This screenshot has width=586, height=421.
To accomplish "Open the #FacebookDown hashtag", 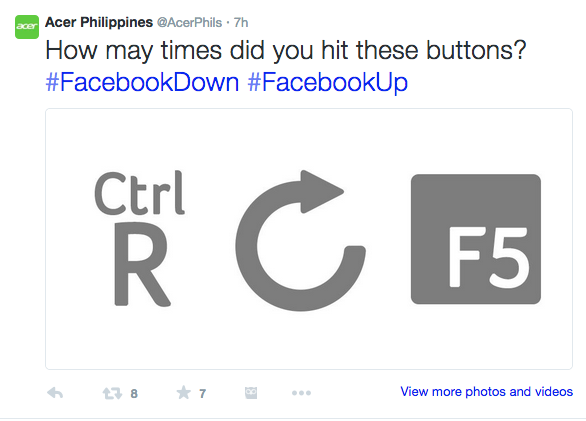I will 142,82.
